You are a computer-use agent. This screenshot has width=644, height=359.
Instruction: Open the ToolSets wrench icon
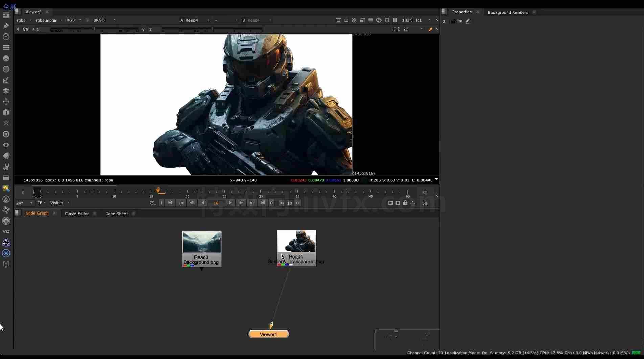pyautogui.click(x=6, y=166)
